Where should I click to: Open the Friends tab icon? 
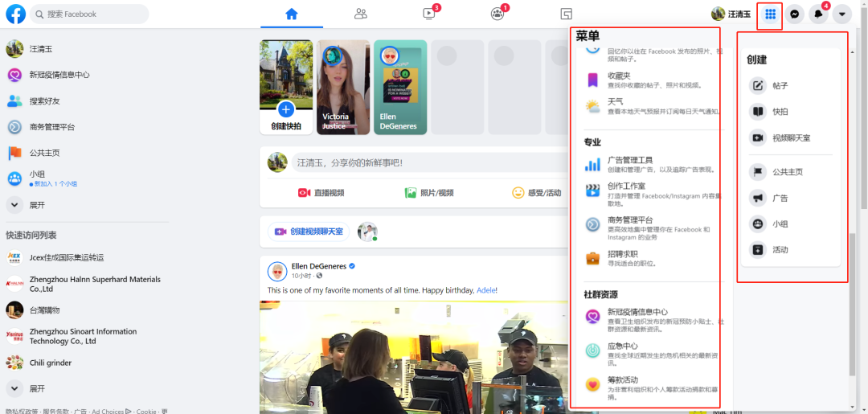click(x=361, y=14)
